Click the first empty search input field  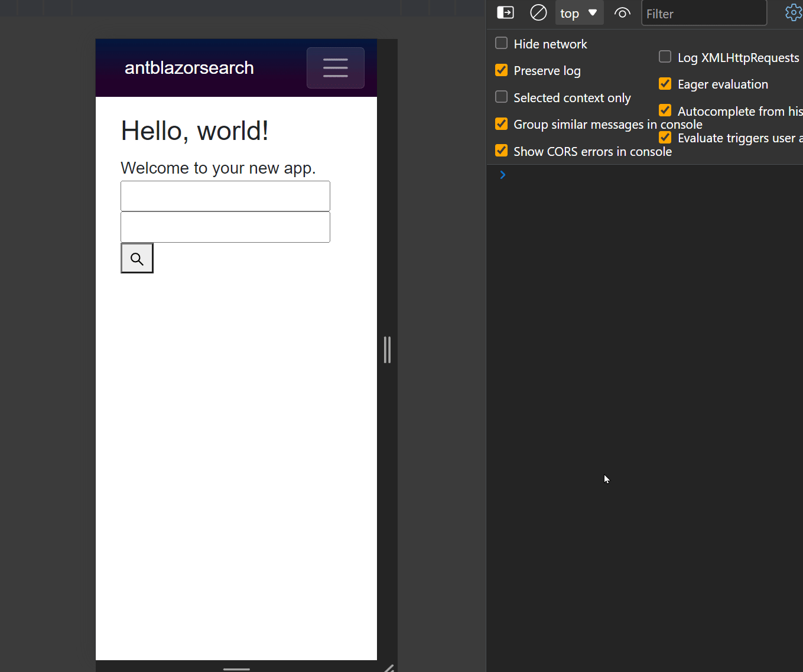click(x=225, y=195)
